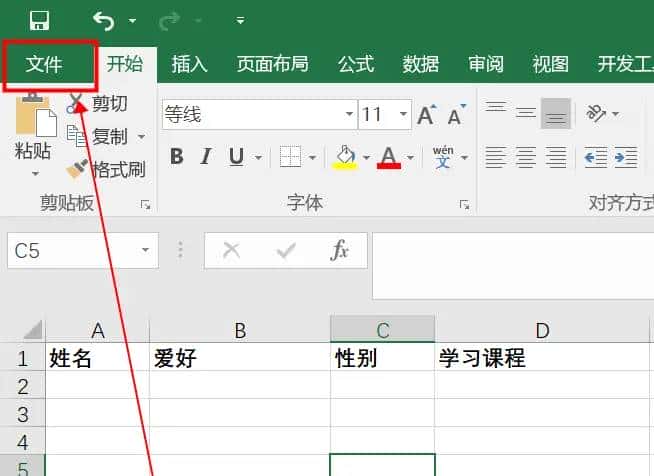
Task: Toggle Underline formatting
Action: (x=236, y=157)
